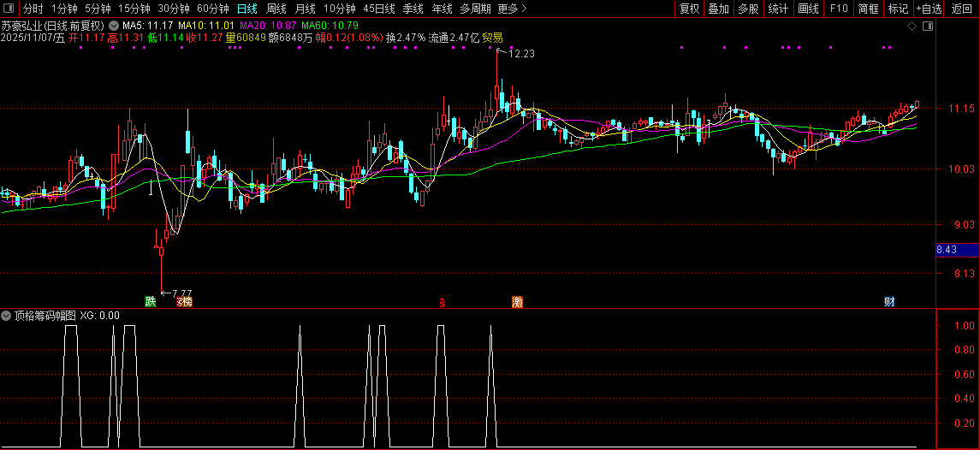
Task: Click the 复权 price adjustment button
Action: (689, 9)
